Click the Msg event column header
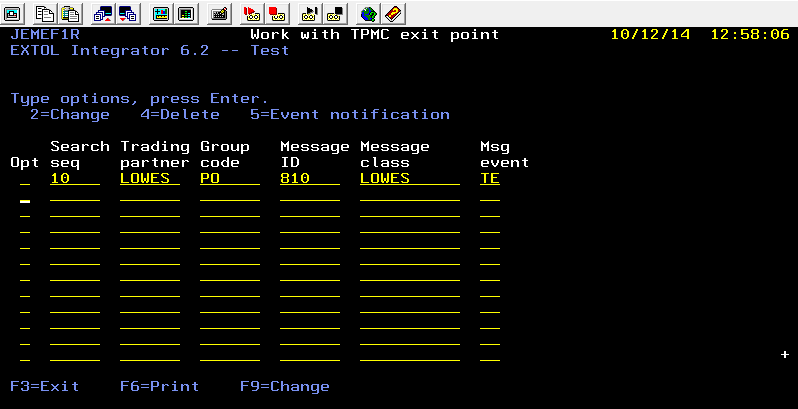This screenshot has width=798, height=409. (504, 155)
